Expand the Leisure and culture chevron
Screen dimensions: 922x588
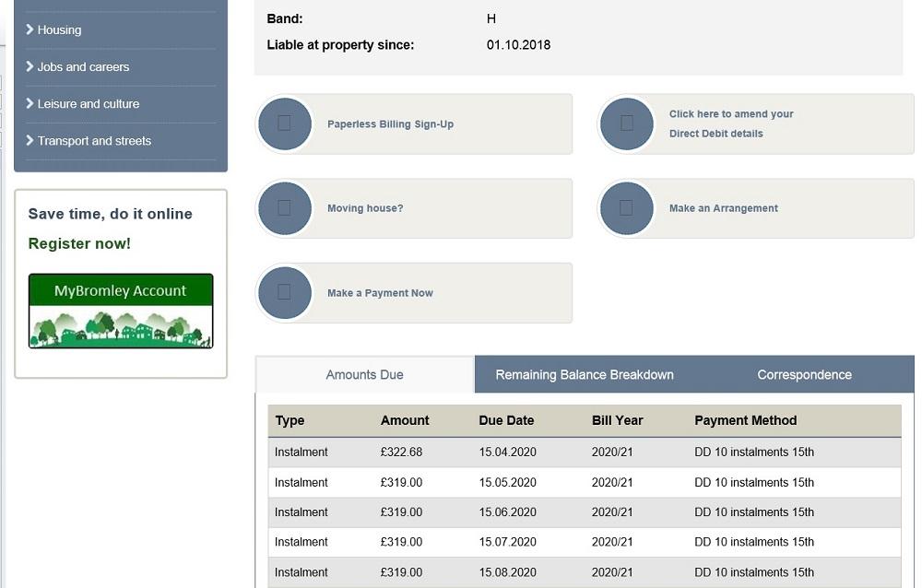tap(30, 103)
